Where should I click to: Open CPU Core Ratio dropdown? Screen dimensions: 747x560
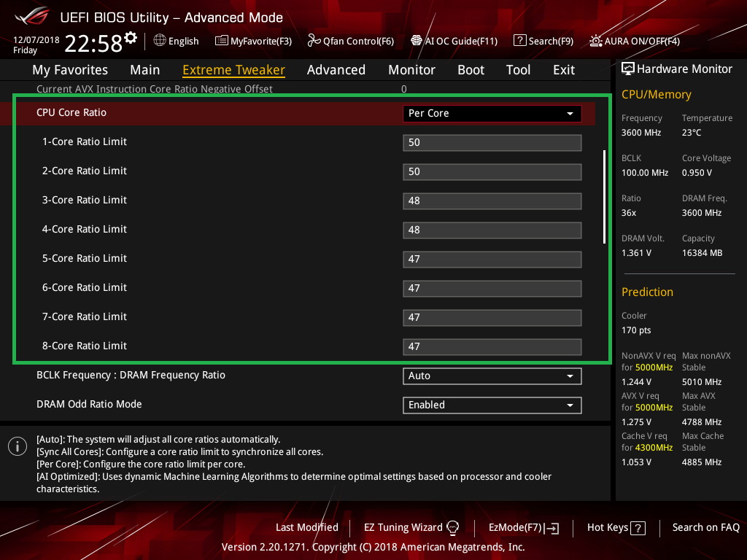click(x=492, y=113)
